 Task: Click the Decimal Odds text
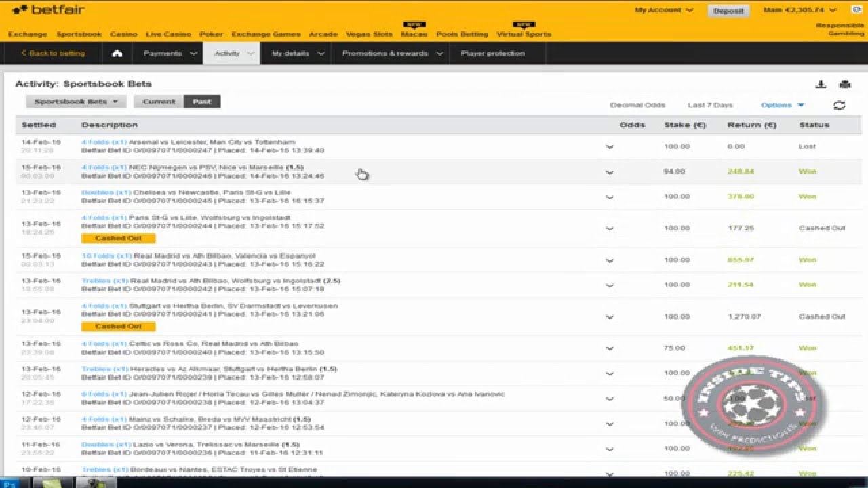[637, 105]
